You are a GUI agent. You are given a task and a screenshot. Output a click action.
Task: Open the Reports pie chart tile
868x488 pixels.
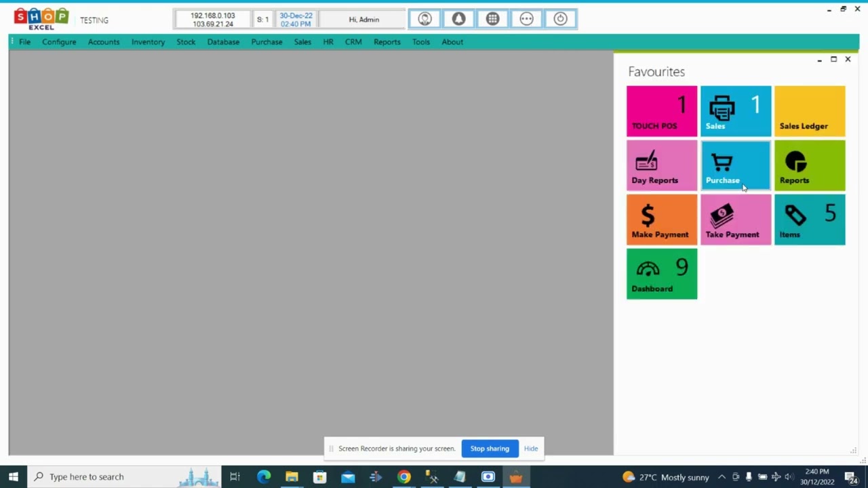point(810,165)
